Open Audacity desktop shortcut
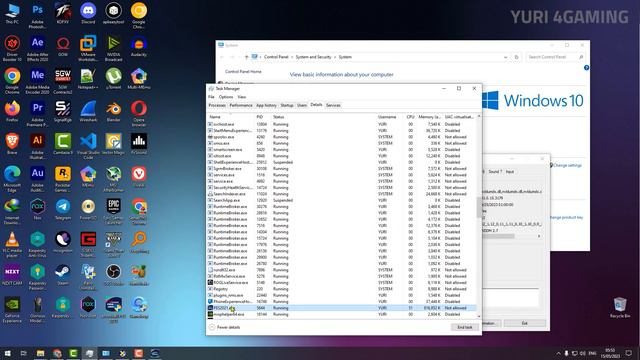640x360 pixels. pyautogui.click(x=139, y=46)
